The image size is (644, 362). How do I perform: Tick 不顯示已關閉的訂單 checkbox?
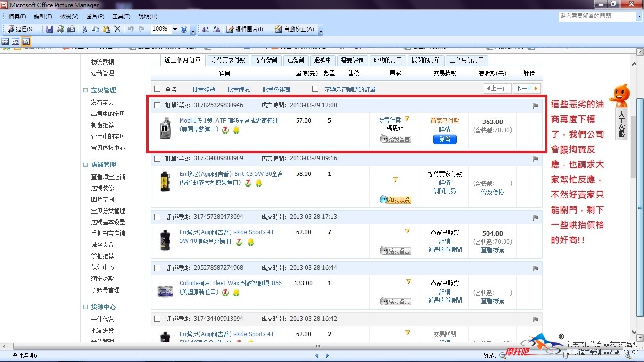315,89
